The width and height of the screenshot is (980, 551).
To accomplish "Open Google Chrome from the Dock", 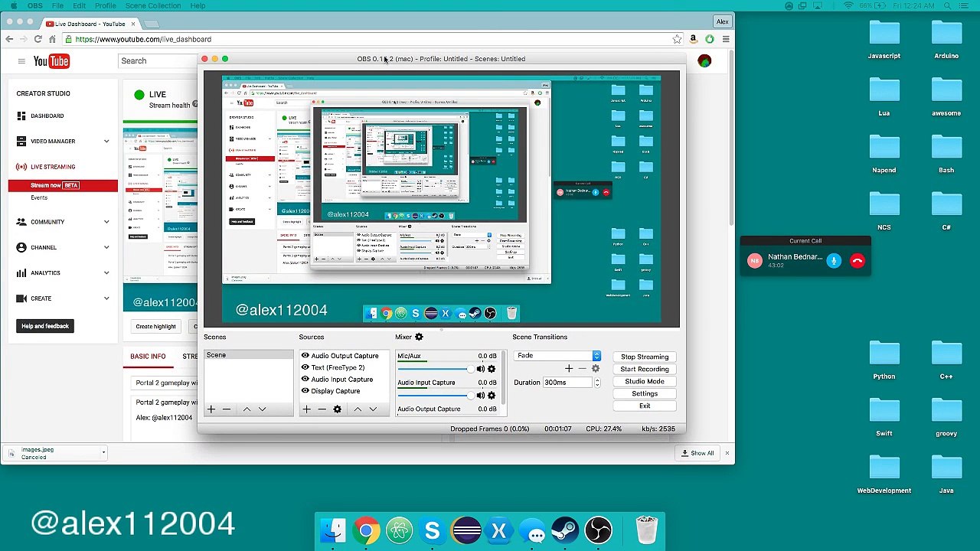I will pyautogui.click(x=366, y=530).
